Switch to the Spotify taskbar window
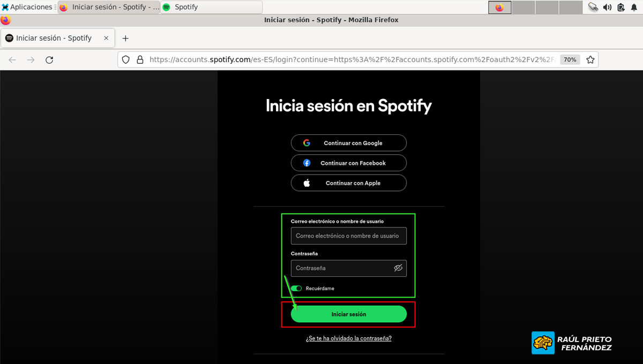Viewport: 643px width, 364px height. [212, 7]
